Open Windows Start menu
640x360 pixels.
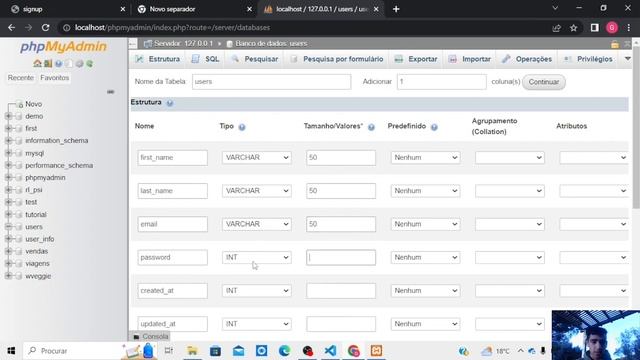11,351
